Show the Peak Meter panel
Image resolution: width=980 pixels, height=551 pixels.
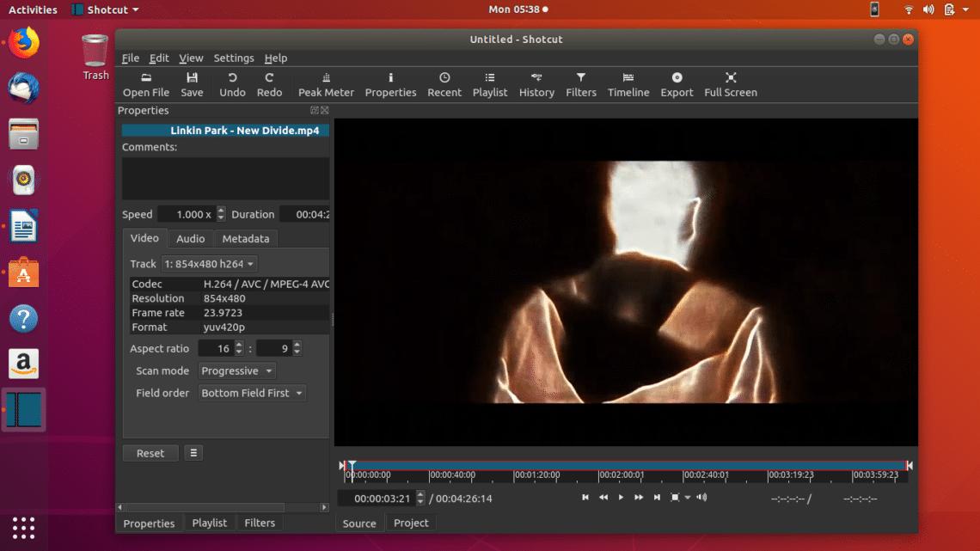point(326,84)
